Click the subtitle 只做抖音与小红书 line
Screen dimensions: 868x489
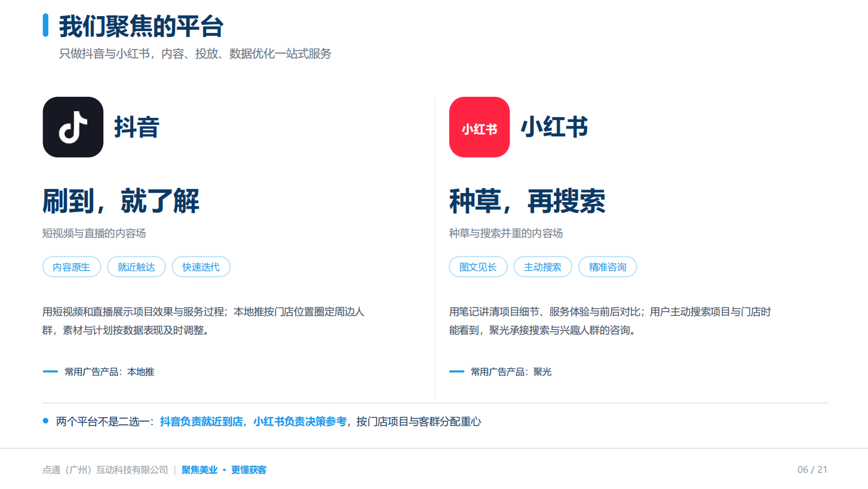pyautogui.click(x=195, y=54)
